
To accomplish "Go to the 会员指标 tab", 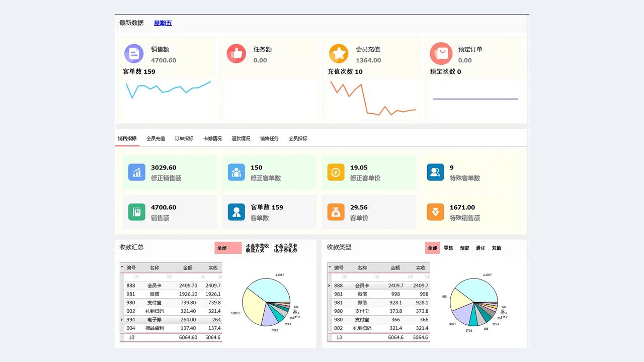I will click(298, 138).
